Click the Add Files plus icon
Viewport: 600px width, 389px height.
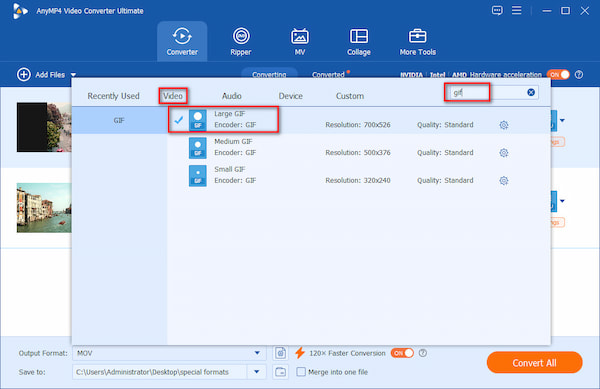click(x=23, y=75)
